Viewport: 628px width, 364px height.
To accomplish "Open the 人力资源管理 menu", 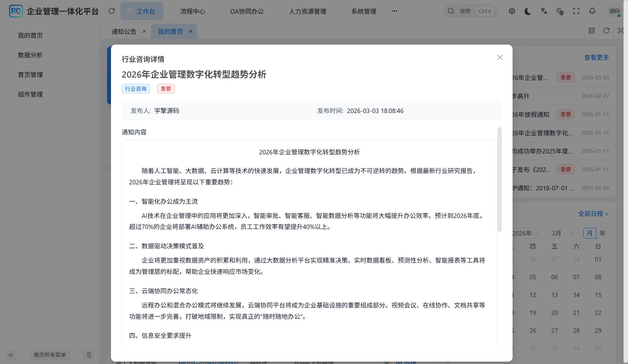I will (307, 11).
